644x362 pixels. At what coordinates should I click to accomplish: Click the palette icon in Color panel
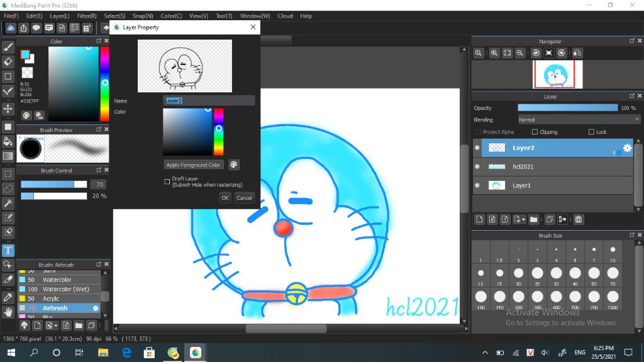click(26, 116)
